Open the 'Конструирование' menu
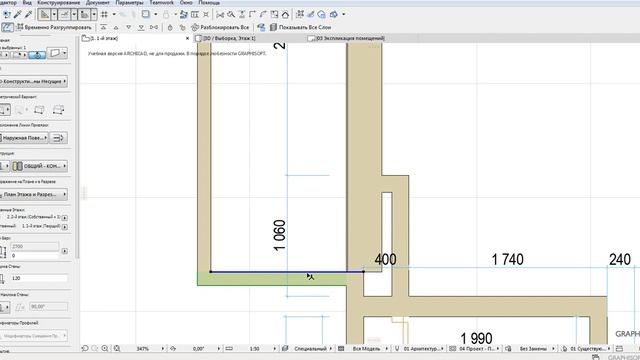Image resolution: width=640 pixels, height=360 pixels. tap(58, 2)
